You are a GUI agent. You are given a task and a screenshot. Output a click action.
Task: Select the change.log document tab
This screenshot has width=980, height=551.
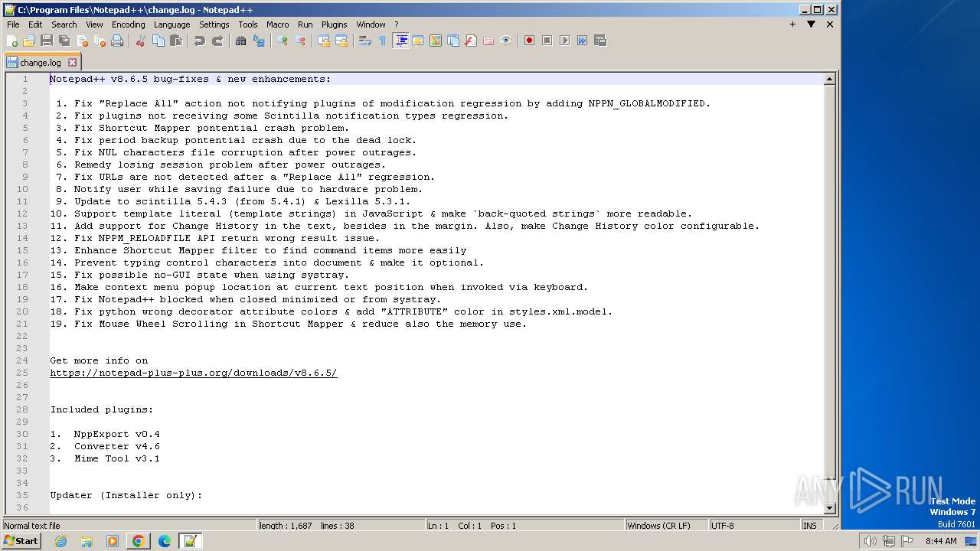[x=42, y=63]
